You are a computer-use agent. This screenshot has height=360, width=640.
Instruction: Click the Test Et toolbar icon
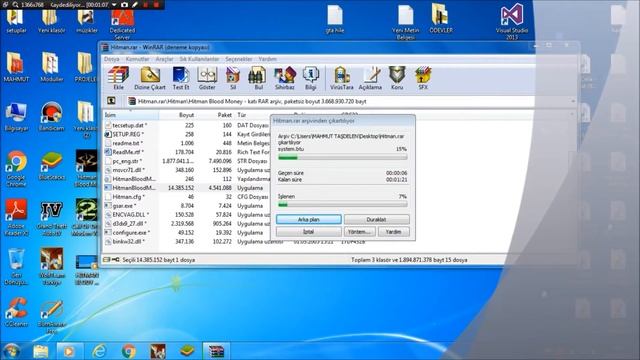[x=181, y=78]
